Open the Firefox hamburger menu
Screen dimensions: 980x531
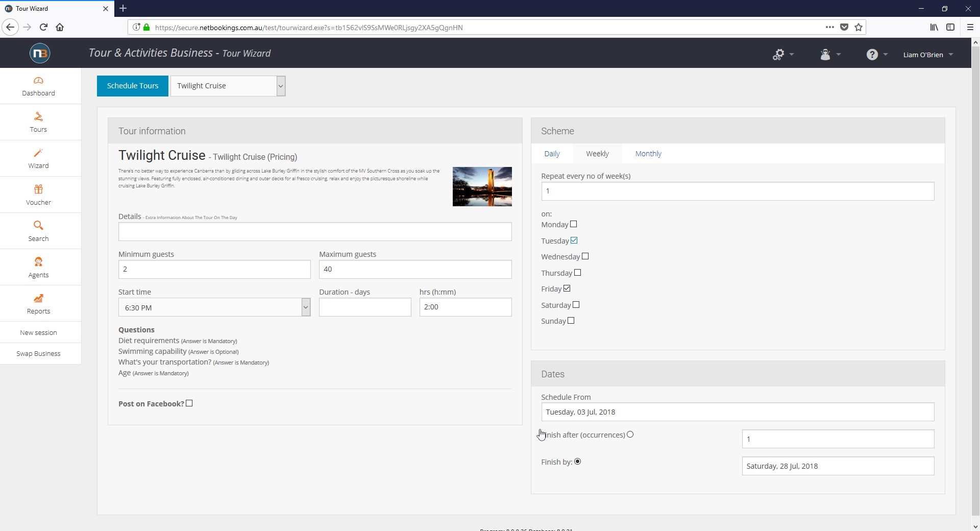coord(970,27)
